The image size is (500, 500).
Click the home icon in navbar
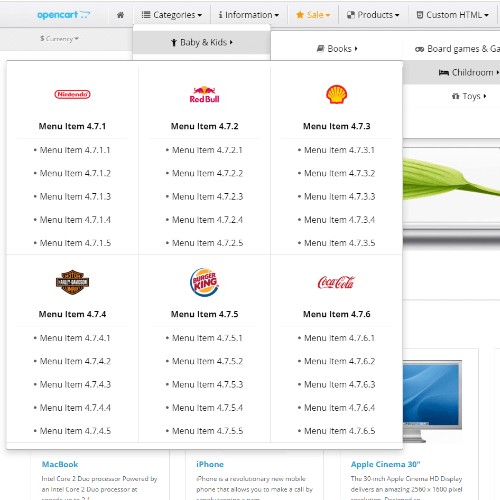(120, 15)
